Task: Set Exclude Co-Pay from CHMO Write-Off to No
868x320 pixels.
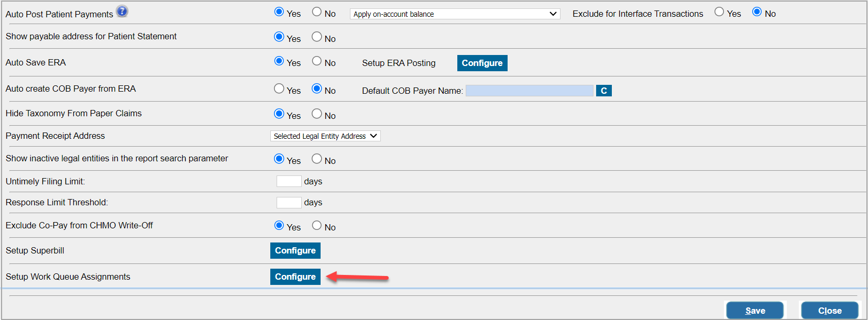Action: pyautogui.click(x=317, y=225)
